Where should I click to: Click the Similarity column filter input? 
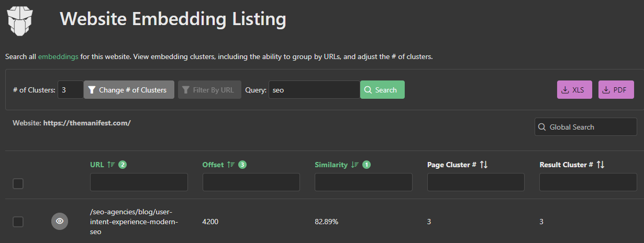(363, 182)
